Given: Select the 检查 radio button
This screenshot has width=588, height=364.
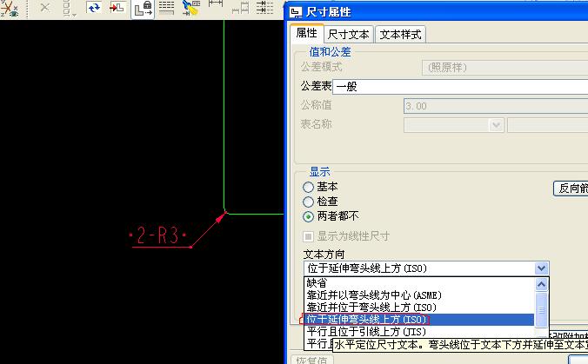Looking at the screenshot, I should 308,202.
